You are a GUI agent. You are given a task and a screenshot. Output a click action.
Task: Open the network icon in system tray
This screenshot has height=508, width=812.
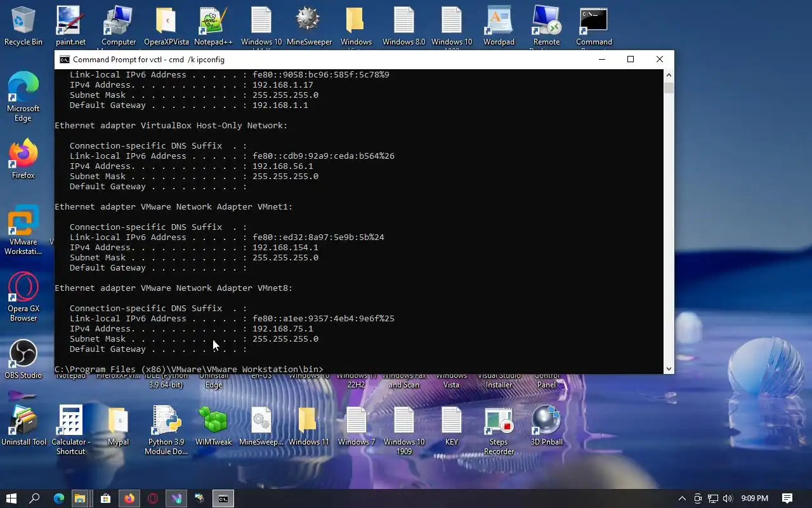coord(713,498)
